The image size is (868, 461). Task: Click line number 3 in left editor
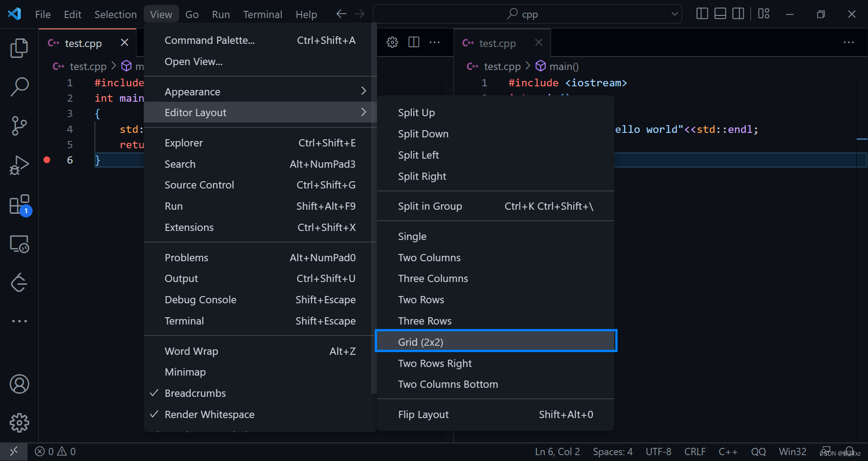click(x=70, y=113)
